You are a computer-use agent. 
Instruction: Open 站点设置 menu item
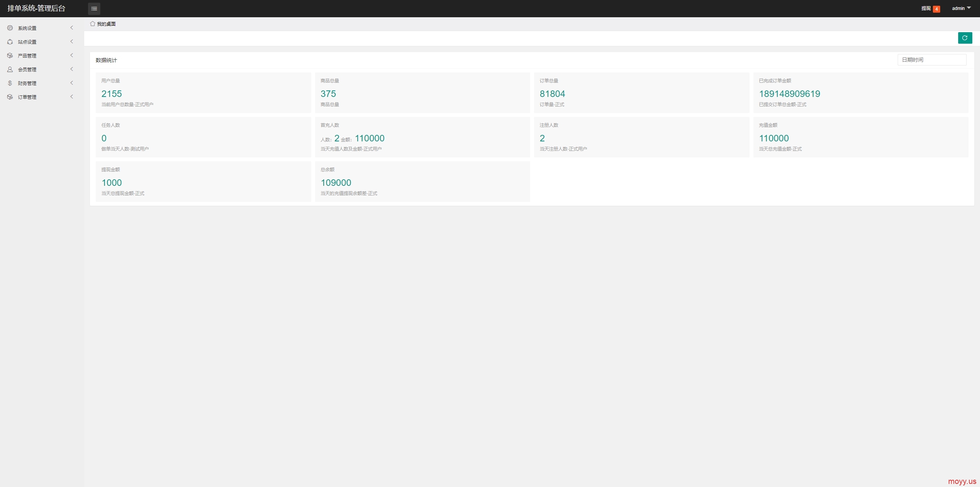pos(41,42)
